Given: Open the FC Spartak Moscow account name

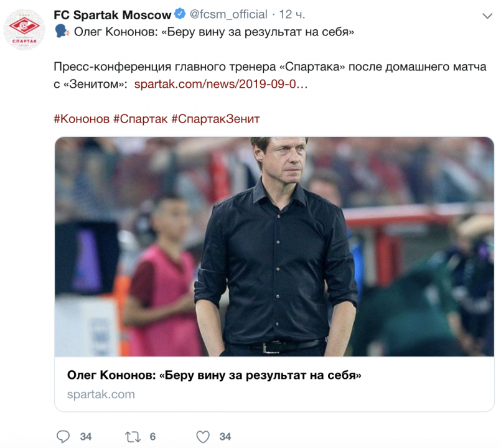Looking at the screenshot, I should pyautogui.click(x=112, y=14).
